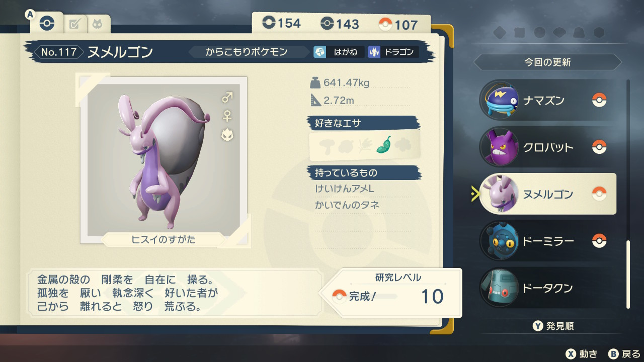This screenshot has width=644, height=362.
Task: Click the caught count 107 Pokéball icon
Action: [385, 24]
